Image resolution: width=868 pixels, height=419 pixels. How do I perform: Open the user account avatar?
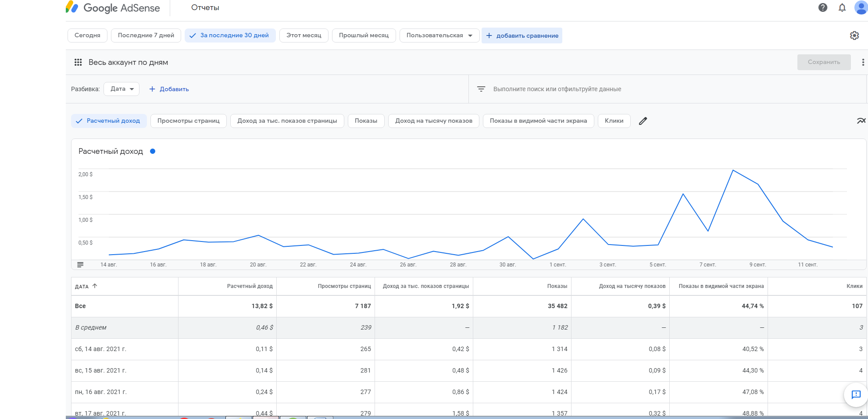(861, 7)
